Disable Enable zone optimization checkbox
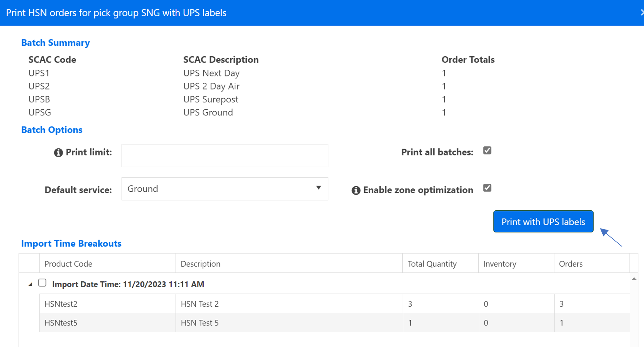This screenshot has height=347, width=644. pos(487,188)
